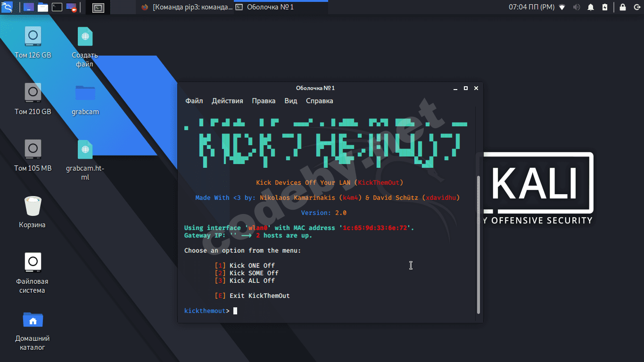The image size is (644, 362).
Task: Click the interface name 'wlan0'
Action: pos(258,228)
